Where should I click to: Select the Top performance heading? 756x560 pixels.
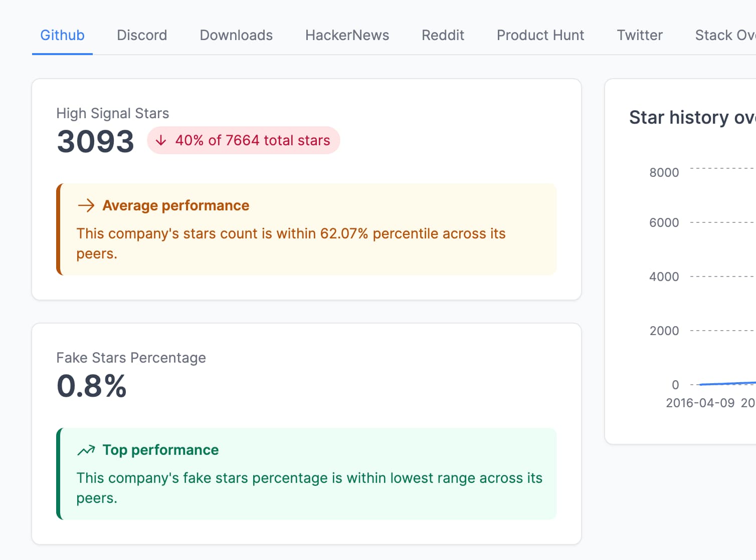[160, 450]
